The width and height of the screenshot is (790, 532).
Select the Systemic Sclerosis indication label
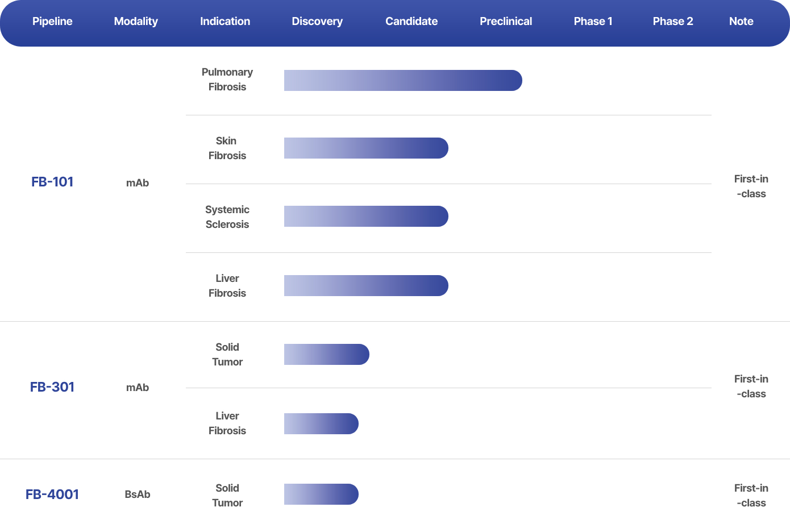point(227,217)
